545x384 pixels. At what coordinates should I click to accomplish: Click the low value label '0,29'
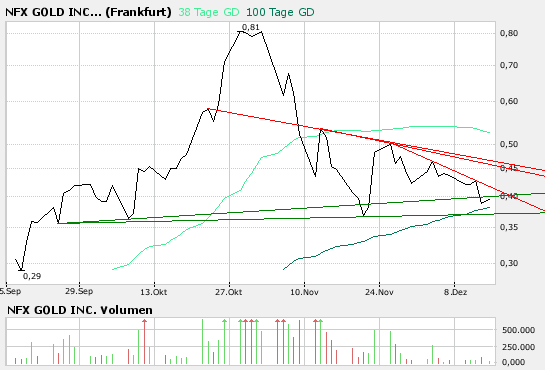(32, 276)
